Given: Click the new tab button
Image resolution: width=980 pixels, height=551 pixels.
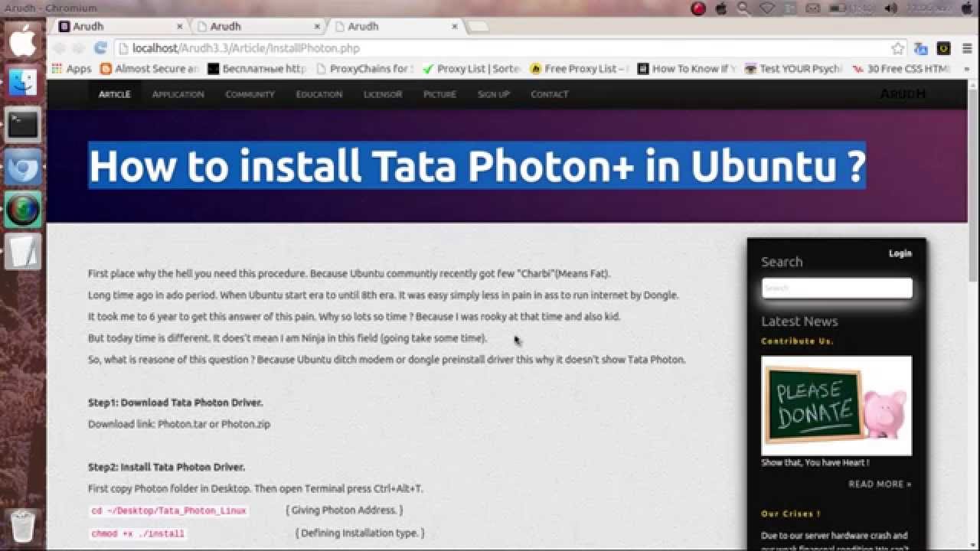Looking at the screenshot, I should tap(478, 27).
